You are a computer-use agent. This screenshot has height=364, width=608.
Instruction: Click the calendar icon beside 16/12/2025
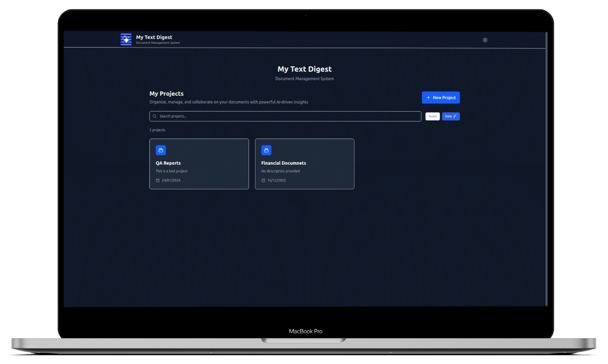coord(263,180)
